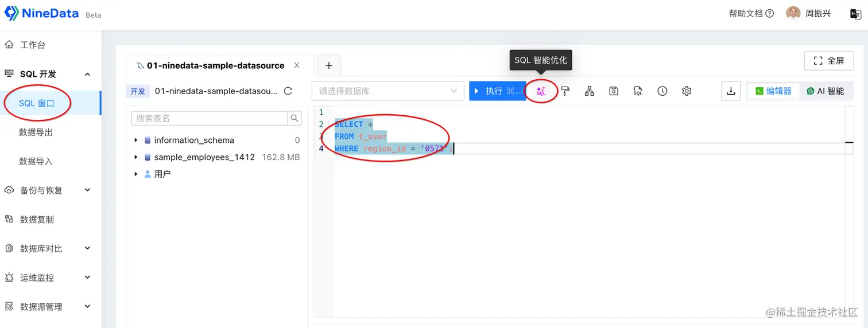Open the saved SQL list icon
Screen dimensions: 868x328
coord(638,91)
